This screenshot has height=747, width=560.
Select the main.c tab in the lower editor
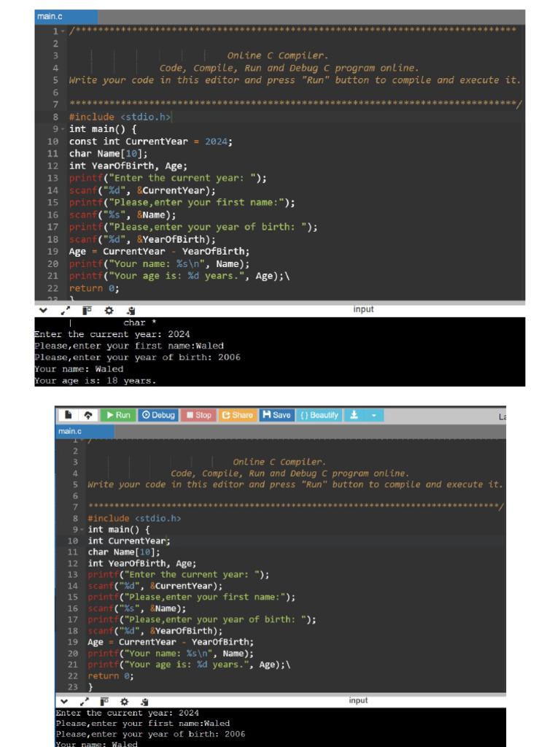pos(85,431)
